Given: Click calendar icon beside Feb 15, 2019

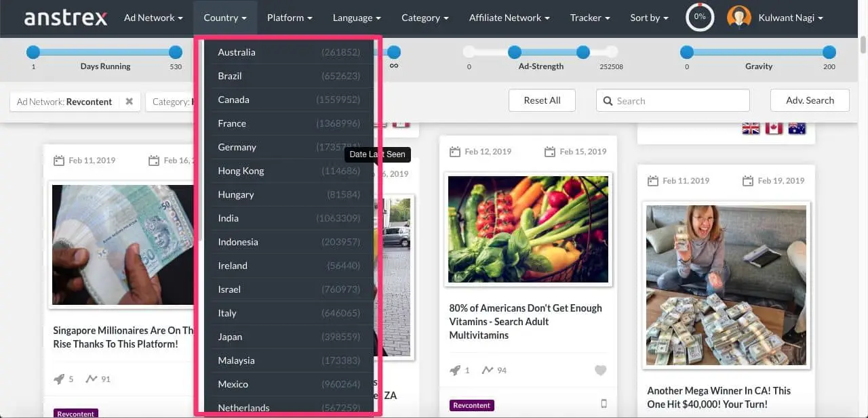Looking at the screenshot, I should pyautogui.click(x=550, y=152).
